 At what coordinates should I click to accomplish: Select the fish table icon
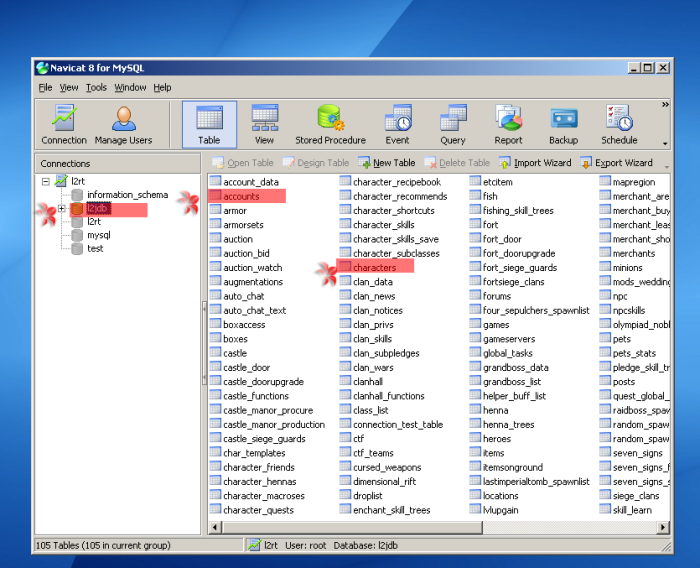tap(475, 196)
